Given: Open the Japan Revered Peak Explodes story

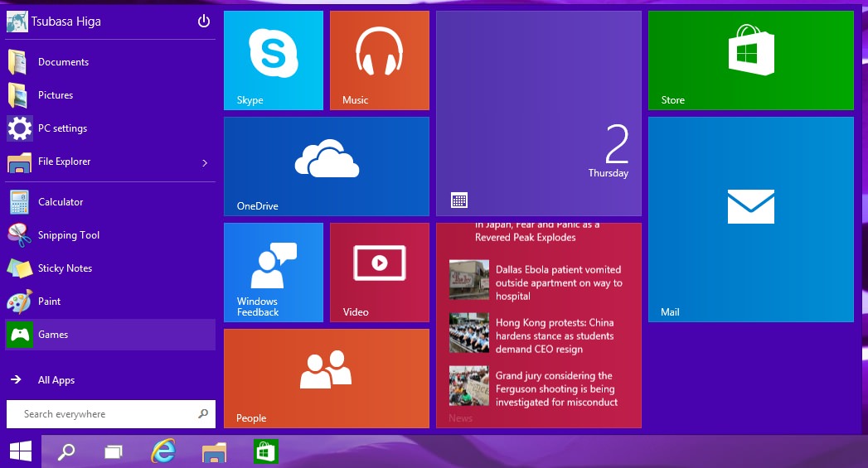Looking at the screenshot, I should [536, 231].
